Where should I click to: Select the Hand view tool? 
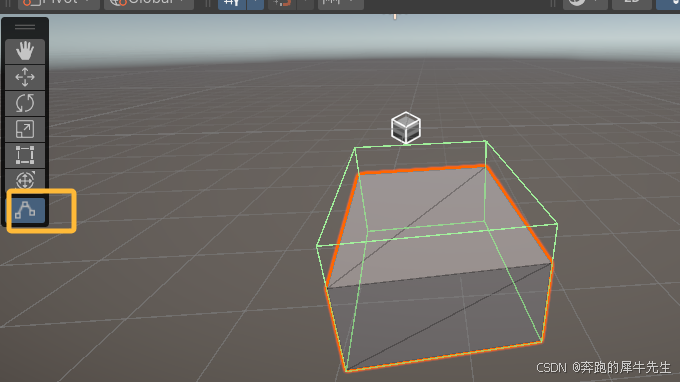pos(25,51)
